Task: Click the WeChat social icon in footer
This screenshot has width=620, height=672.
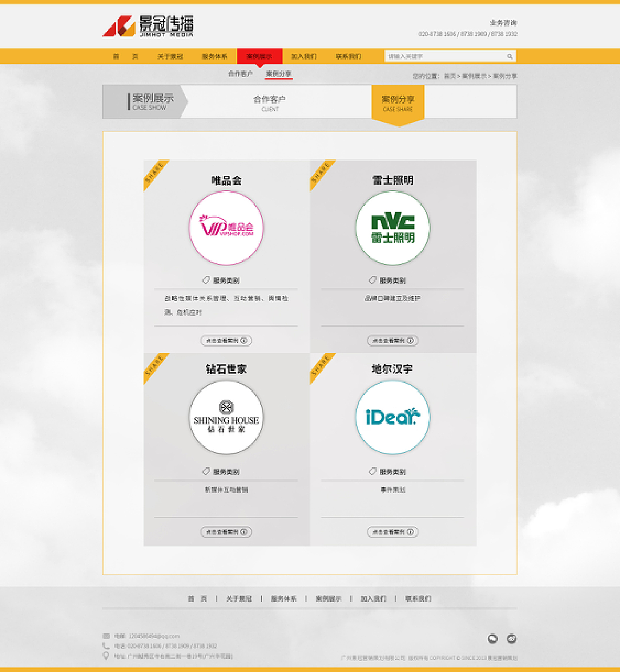Action: (x=493, y=639)
